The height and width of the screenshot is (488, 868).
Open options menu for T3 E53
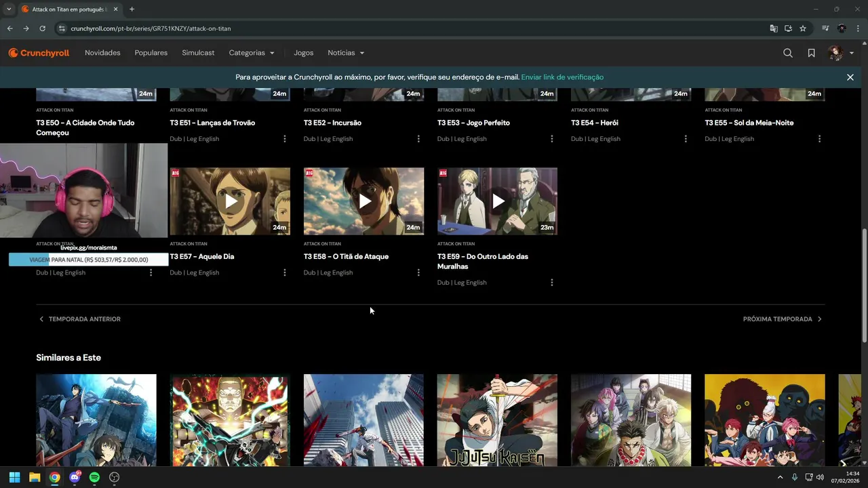[x=552, y=139]
